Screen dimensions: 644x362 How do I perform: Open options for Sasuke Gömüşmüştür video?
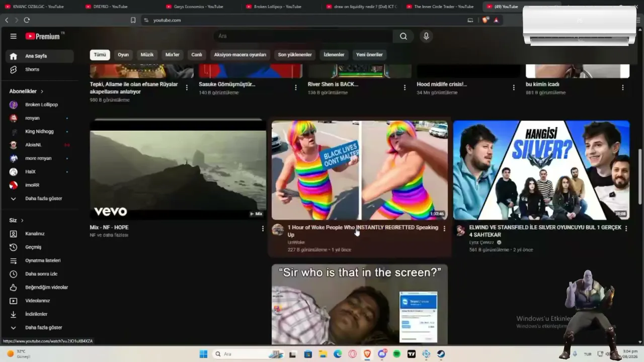point(296,87)
